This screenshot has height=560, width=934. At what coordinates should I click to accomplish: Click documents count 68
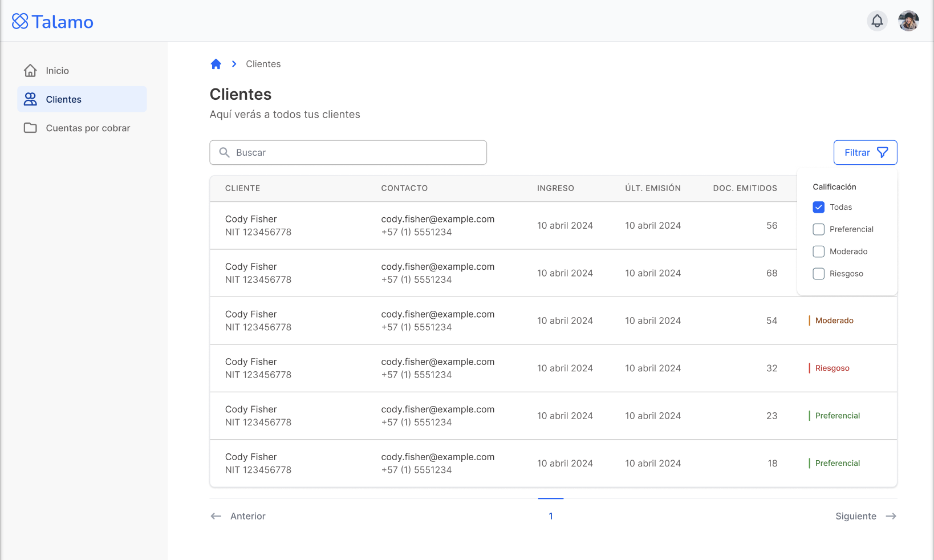(x=771, y=273)
